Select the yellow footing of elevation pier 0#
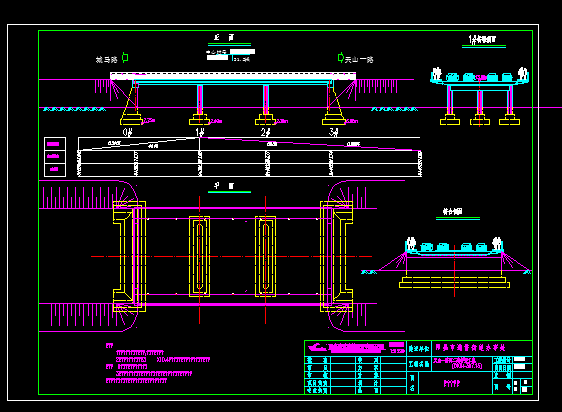 [x=131, y=120]
